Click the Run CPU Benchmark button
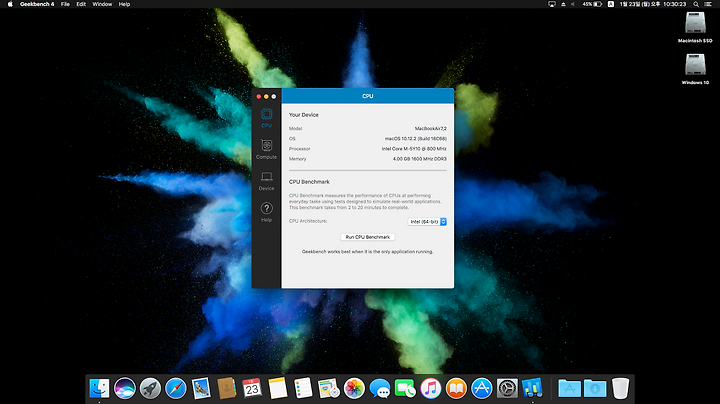The height and width of the screenshot is (404, 720). 367,237
